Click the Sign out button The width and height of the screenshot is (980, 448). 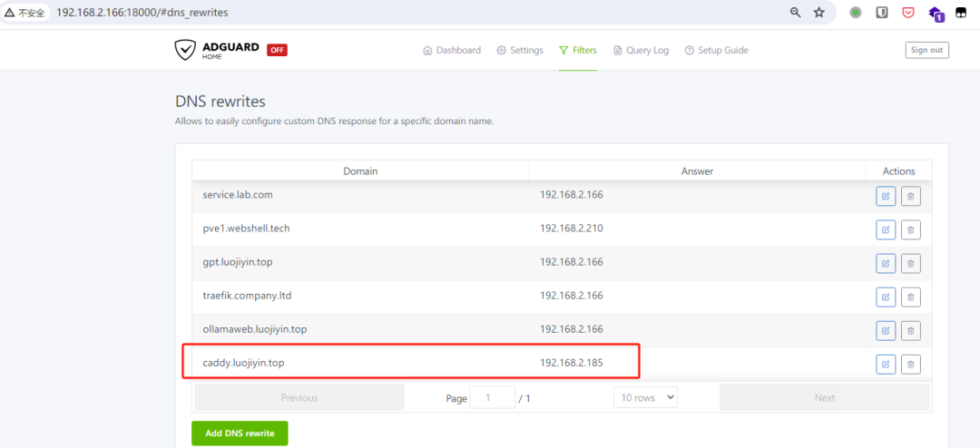(926, 50)
